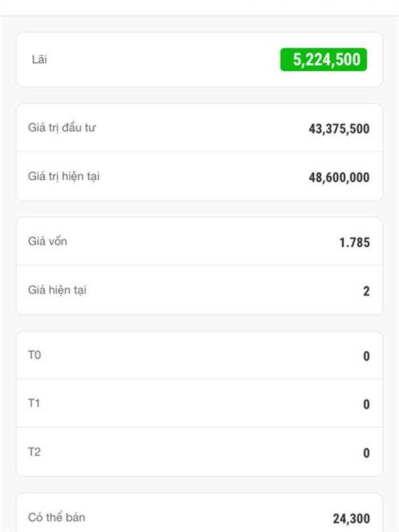Screen dimensions: 399x532
Task: Select the T2 row label
Action: click(35, 452)
